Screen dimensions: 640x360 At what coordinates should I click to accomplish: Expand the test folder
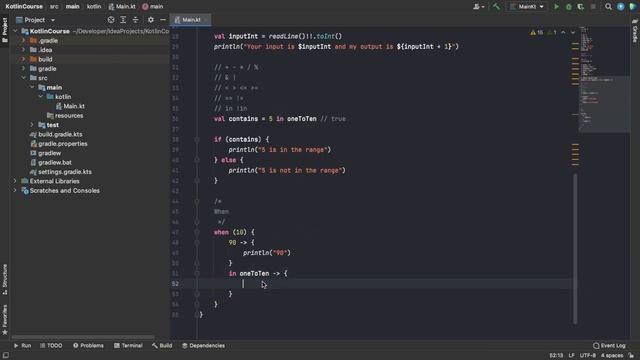[x=32, y=125]
